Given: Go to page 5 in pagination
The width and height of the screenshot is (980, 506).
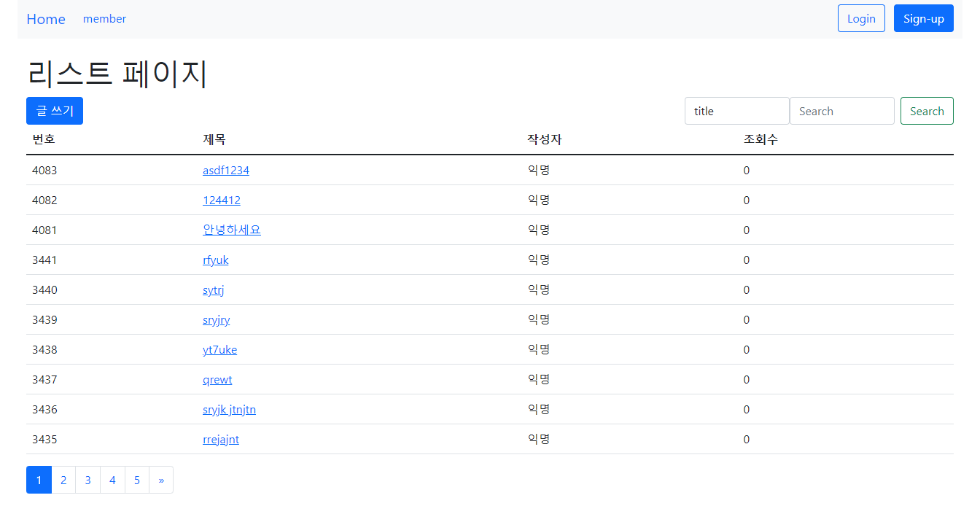Looking at the screenshot, I should point(137,480).
